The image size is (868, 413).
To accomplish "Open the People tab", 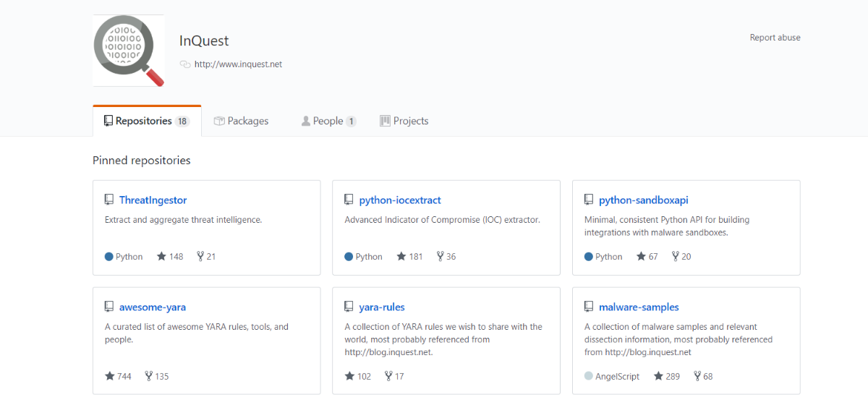I will click(x=328, y=121).
